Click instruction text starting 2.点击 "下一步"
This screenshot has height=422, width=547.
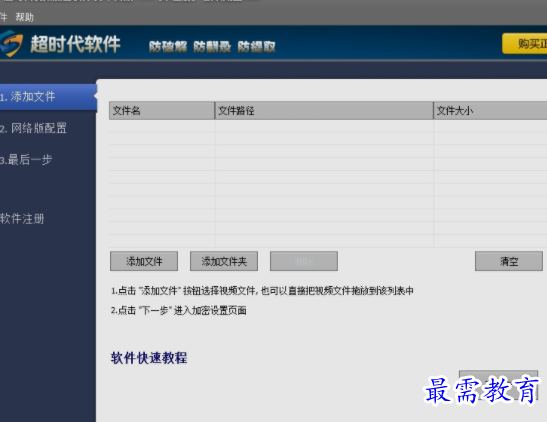tap(179, 310)
